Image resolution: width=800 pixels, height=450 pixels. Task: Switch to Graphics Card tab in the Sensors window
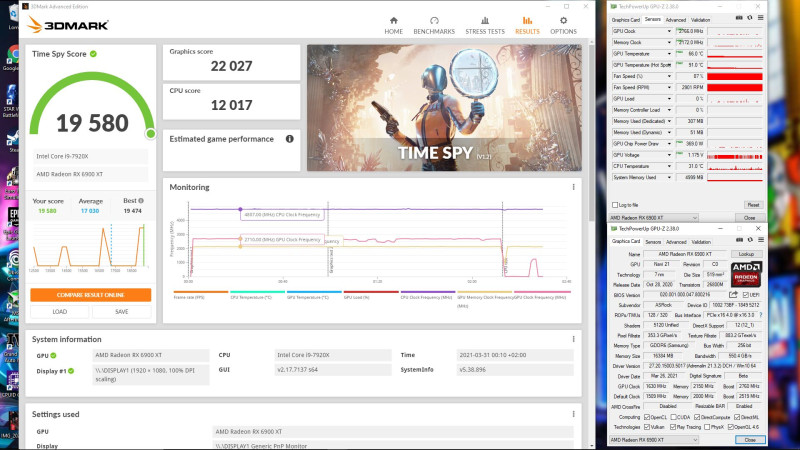click(x=626, y=20)
